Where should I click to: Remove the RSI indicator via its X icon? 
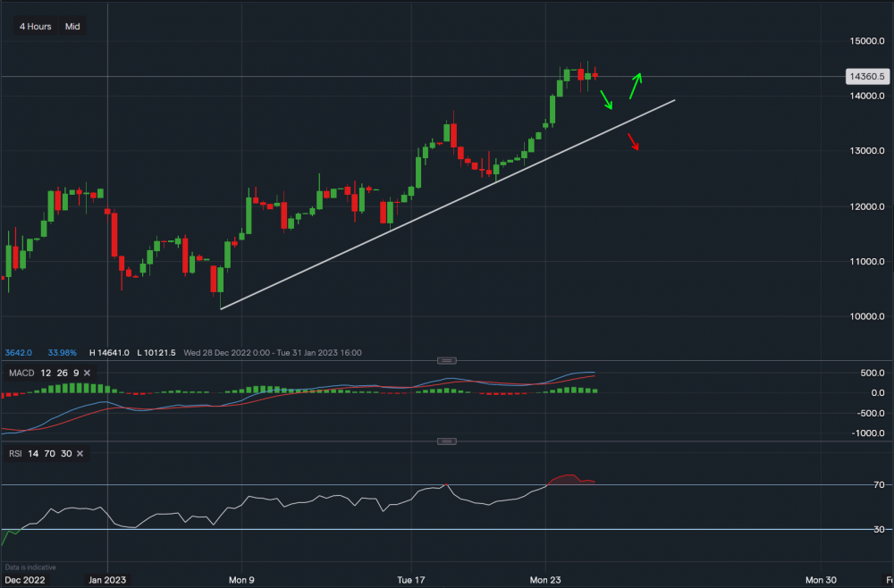pyautogui.click(x=80, y=454)
